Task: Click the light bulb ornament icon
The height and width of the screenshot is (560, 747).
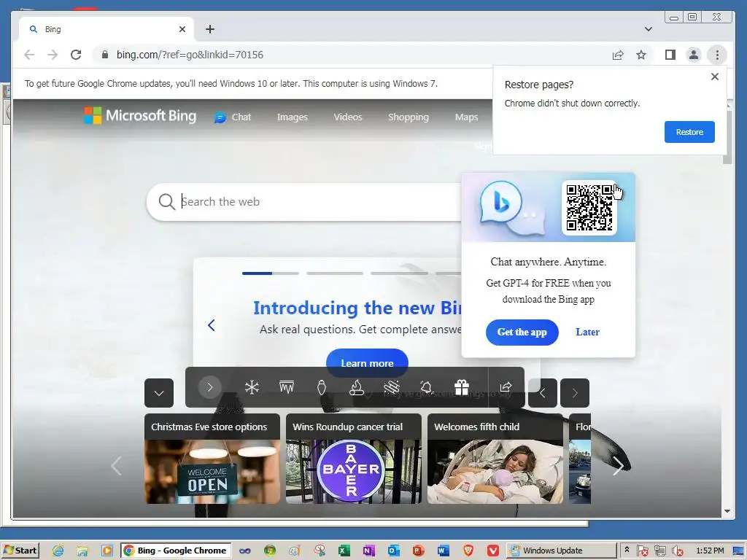Action: (x=322, y=387)
